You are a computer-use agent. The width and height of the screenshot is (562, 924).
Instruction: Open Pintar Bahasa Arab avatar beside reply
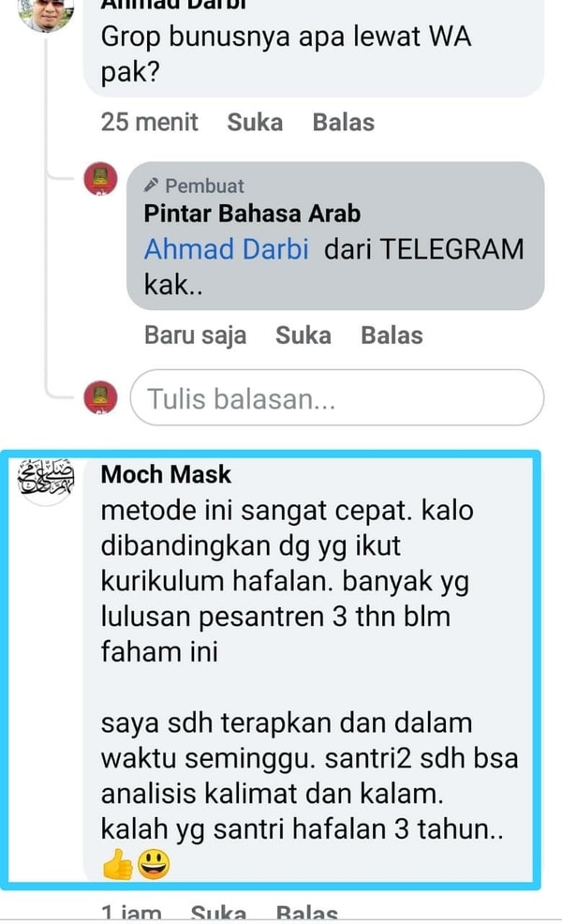click(x=101, y=179)
